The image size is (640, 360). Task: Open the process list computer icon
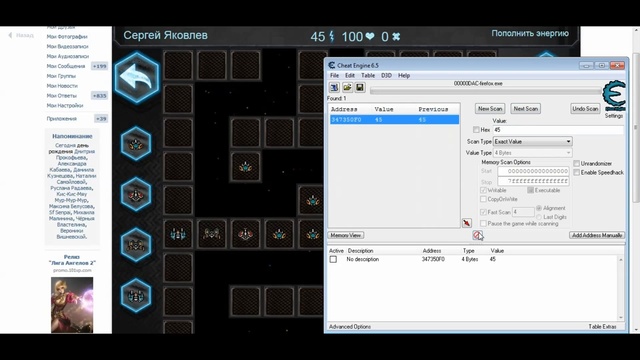point(334,87)
